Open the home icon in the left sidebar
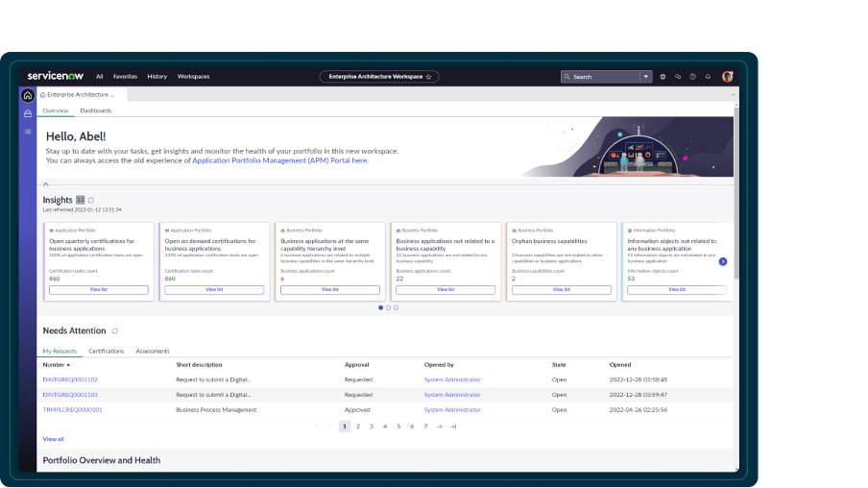The image size is (868, 488). tap(28, 95)
